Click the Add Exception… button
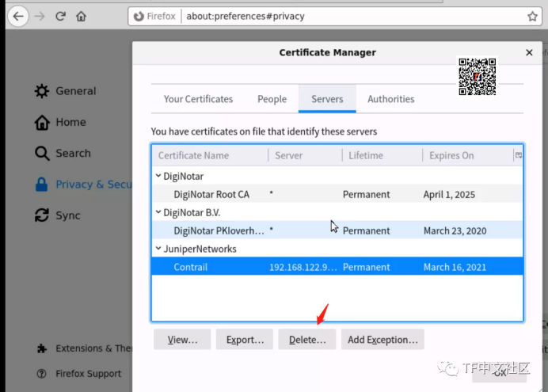The width and height of the screenshot is (548, 392). [x=382, y=339]
